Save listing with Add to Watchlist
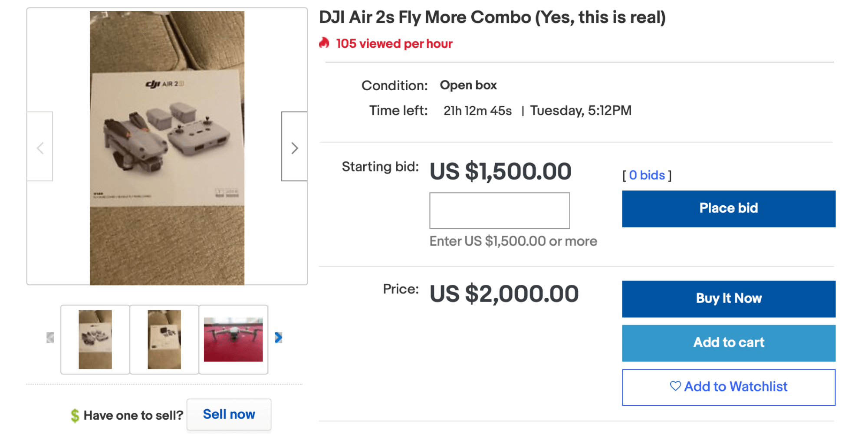This screenshot has height=434, width=868. coord(728,387)
